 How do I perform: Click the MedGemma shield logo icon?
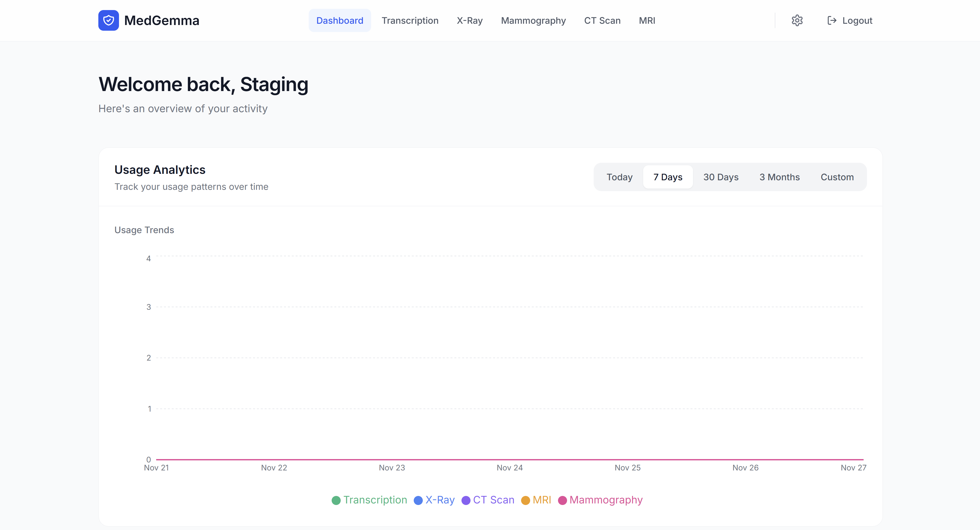point(108,20)
